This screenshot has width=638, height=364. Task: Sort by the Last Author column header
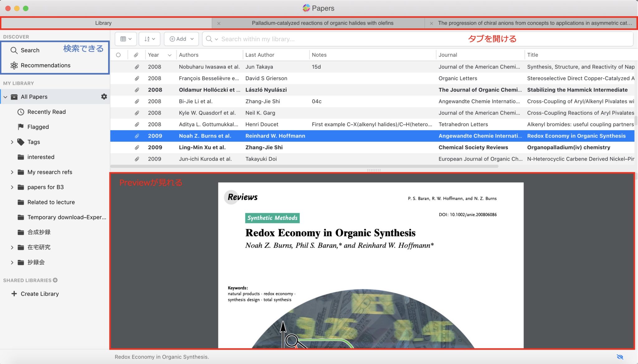tap(276, 55)
